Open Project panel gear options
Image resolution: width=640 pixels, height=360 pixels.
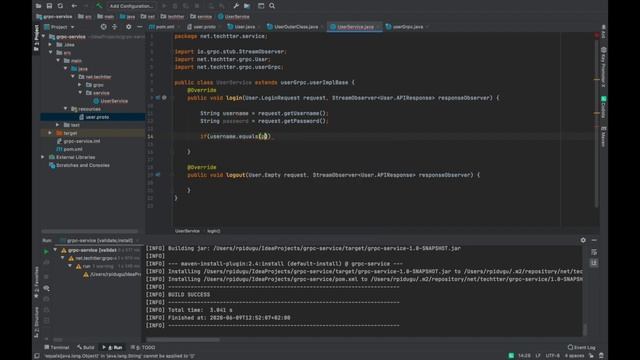[129, 27]
